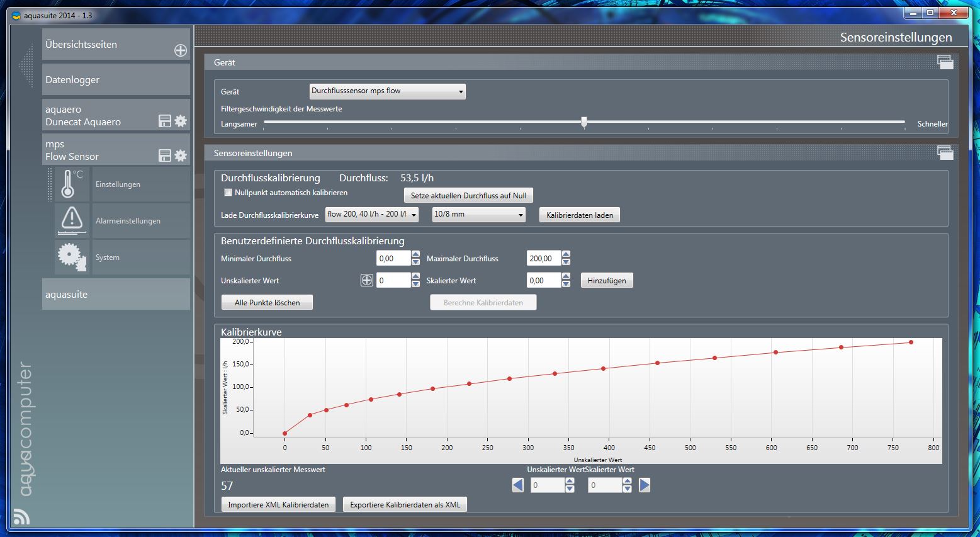The image size is (980, 537).
Task: Click the Filtergeschwindigkeit slider handle
Action: click(x=584, y=122)
